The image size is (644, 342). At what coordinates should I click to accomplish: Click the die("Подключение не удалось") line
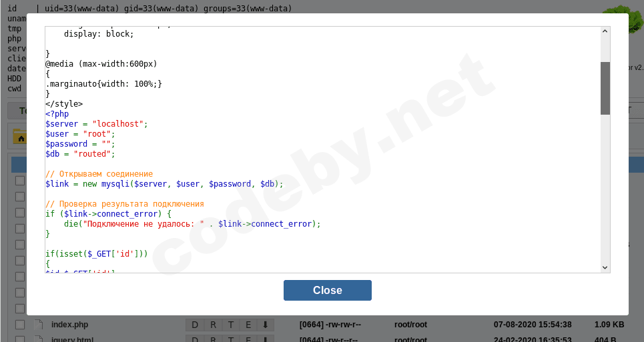pos(192,224)
